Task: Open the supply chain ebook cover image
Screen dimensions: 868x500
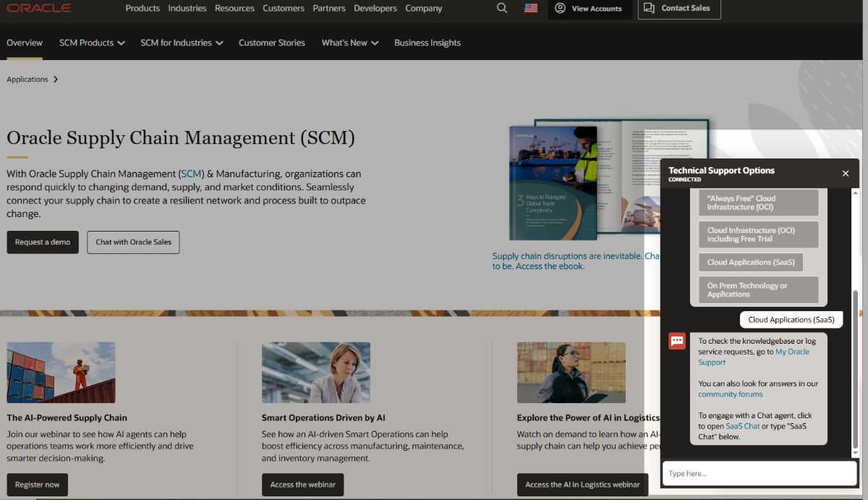Action: pos(553,183)
